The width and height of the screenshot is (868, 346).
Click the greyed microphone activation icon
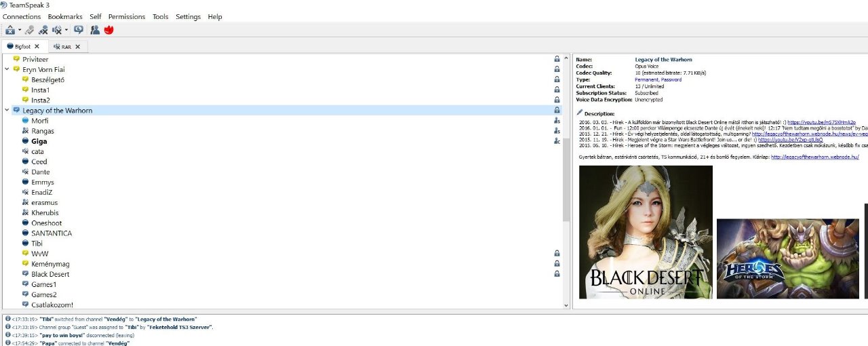30,30
